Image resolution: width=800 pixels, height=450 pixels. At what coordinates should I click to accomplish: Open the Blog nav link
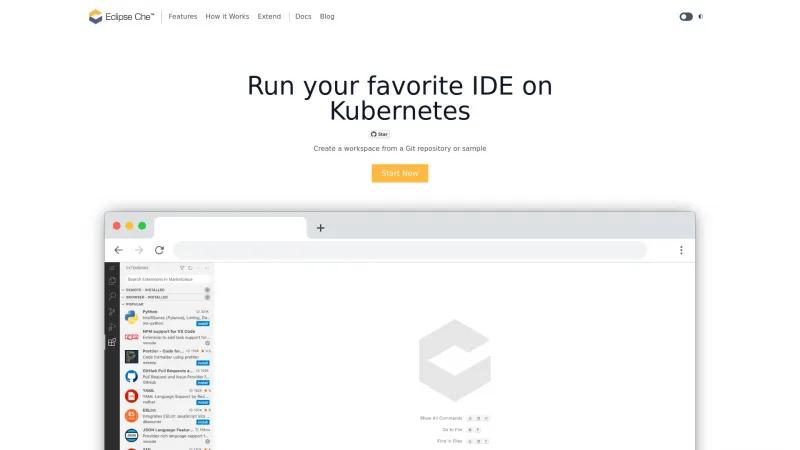pyautogui.click(x=327, y=16)
